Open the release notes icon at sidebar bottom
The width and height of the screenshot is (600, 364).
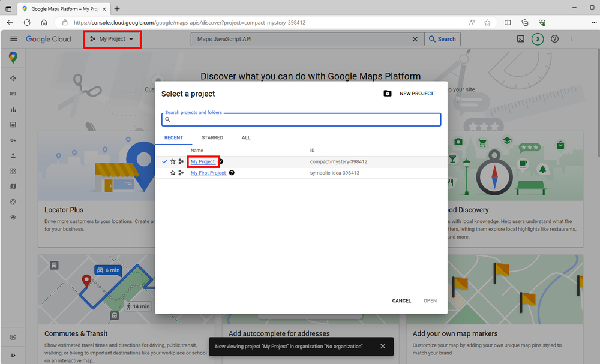(x=13, y=337)
